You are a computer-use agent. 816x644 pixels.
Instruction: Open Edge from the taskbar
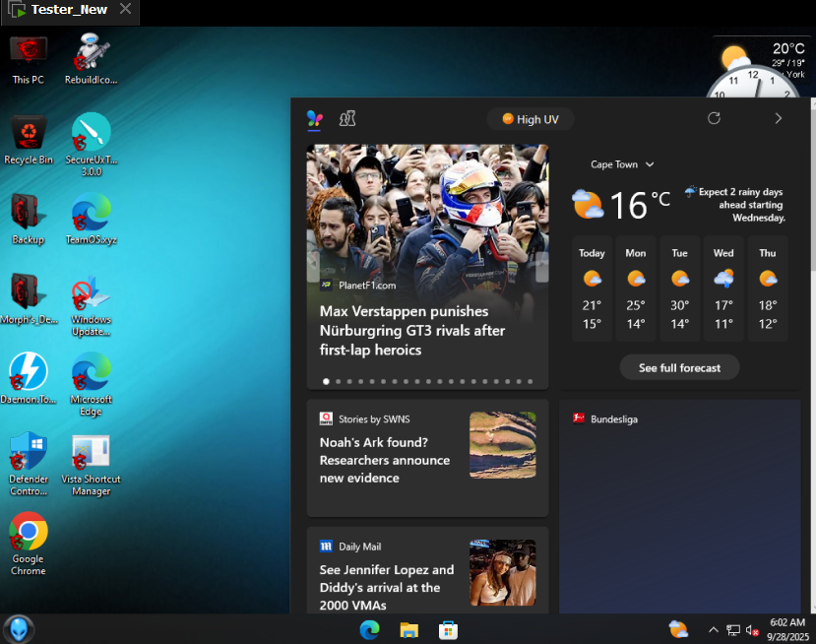pyautogui.click(x=369, y=630)
